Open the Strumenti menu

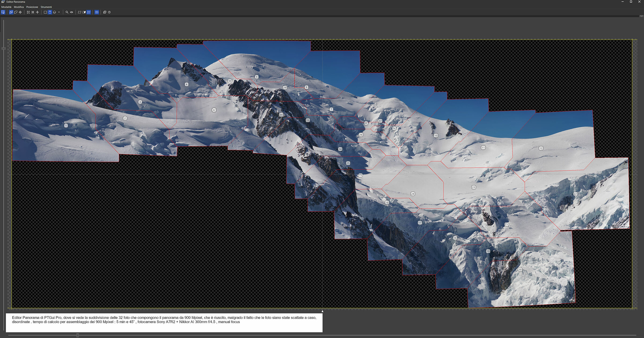click(x=46, y=7)
